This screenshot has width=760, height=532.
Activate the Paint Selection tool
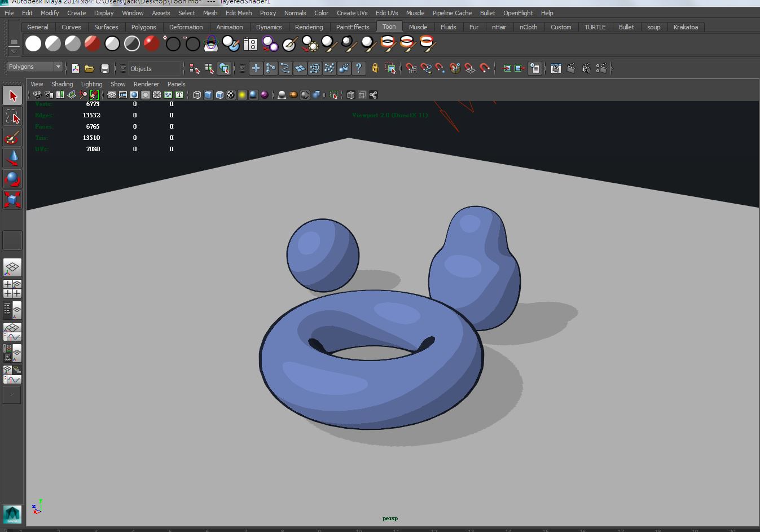click(12, 138)
